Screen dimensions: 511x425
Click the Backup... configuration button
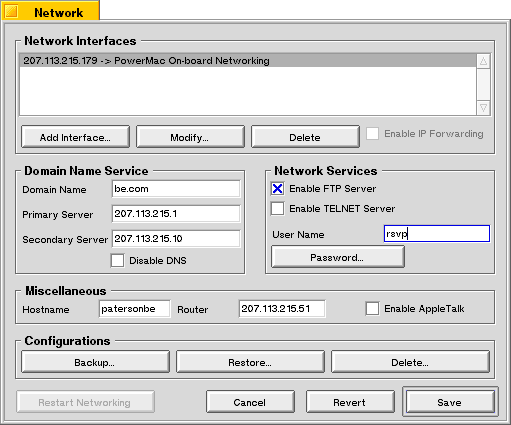click(x=95, y=362)
